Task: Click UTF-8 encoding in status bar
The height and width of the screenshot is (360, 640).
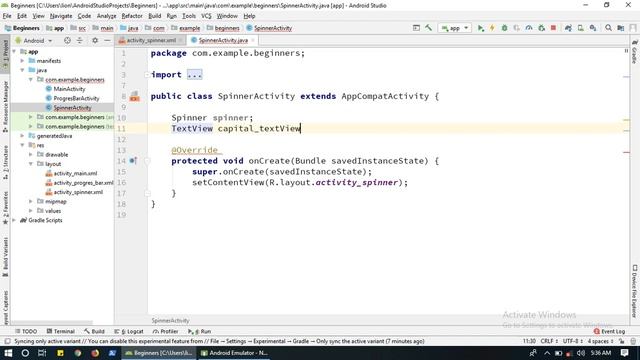Action: pos(572,341)
